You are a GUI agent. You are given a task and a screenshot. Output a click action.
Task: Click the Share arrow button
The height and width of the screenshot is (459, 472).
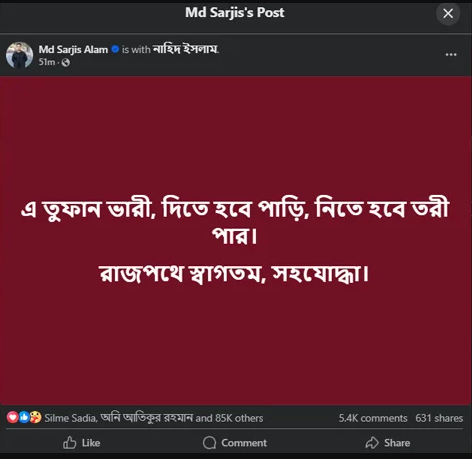pos(388,443)
